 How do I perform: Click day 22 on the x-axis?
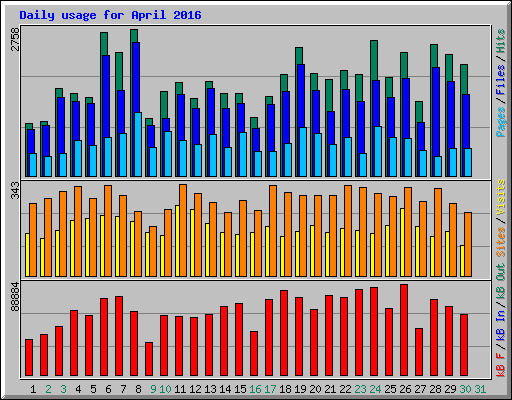(345, 389)
